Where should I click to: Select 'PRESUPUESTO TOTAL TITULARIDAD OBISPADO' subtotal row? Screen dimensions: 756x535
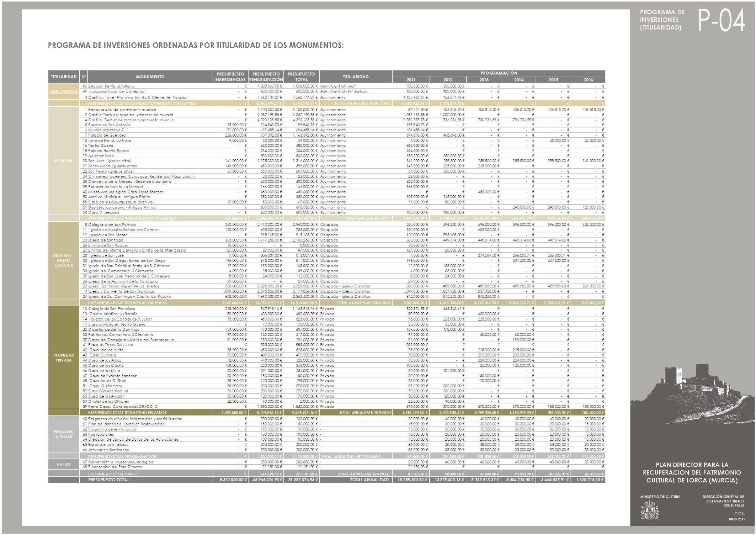[326, 303]
